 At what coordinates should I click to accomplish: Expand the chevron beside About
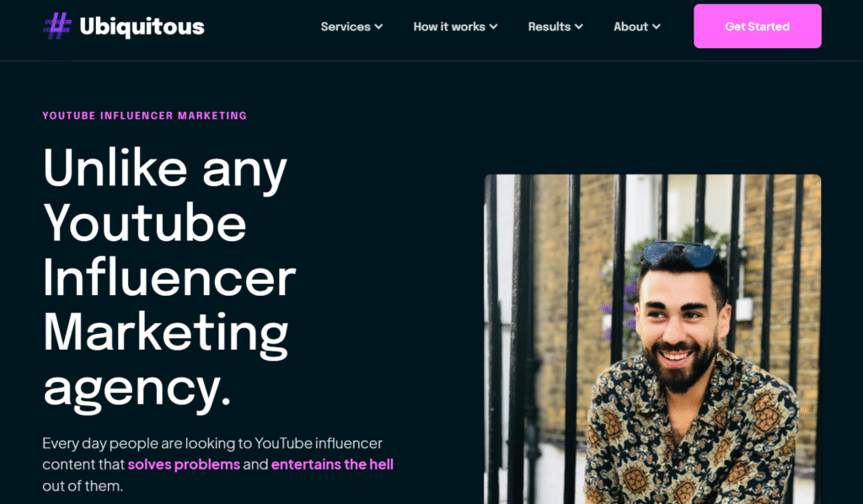point(656,26)
